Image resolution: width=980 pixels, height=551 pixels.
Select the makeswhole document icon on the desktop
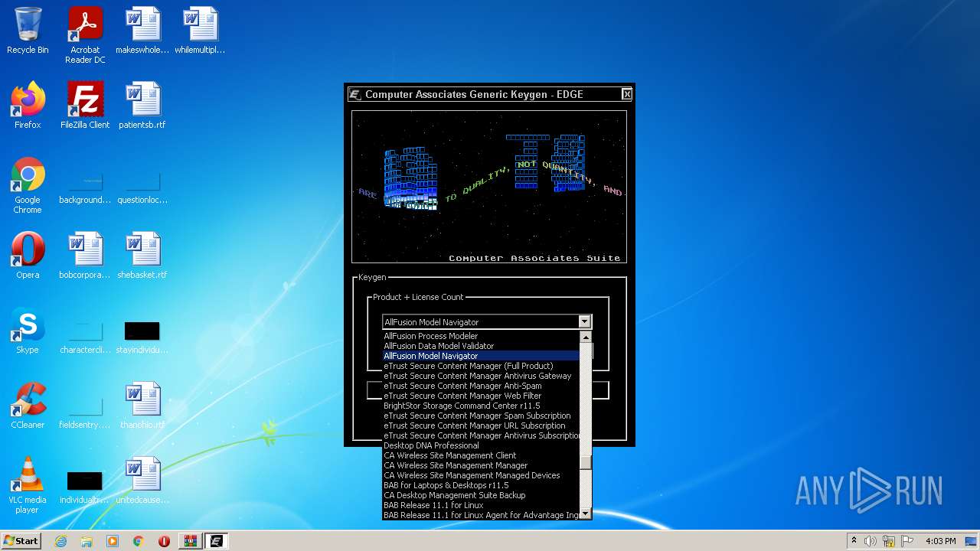(142, 31)
